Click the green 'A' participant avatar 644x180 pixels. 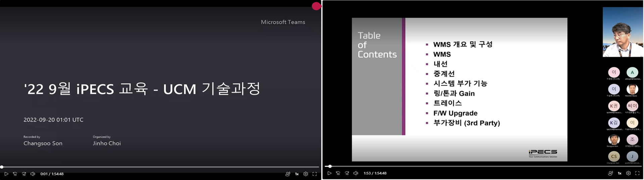point(632,72)
